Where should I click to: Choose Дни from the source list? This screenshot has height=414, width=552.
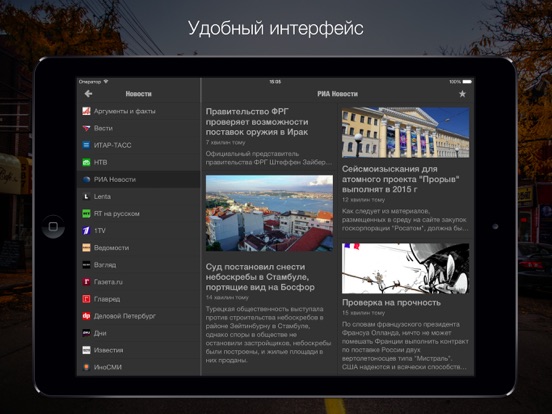click(x=139, y=333)
